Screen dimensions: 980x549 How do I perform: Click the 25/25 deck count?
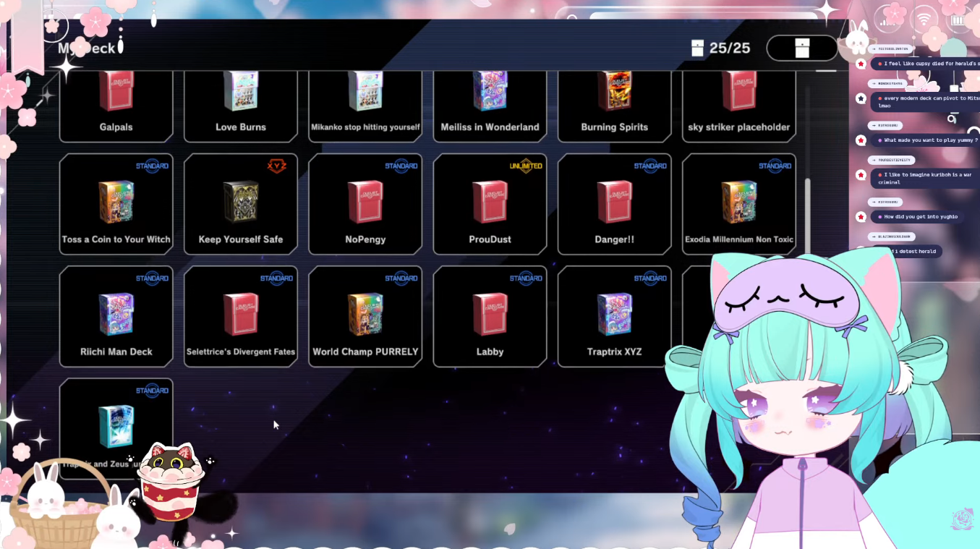pyautogui.click(x=721, y=48)
